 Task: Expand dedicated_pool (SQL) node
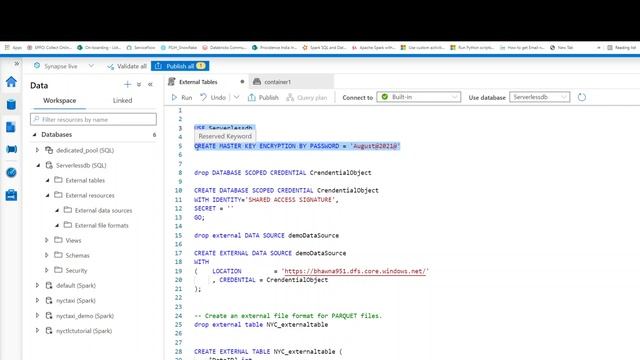pyautogui.click(x=37, y=150)
